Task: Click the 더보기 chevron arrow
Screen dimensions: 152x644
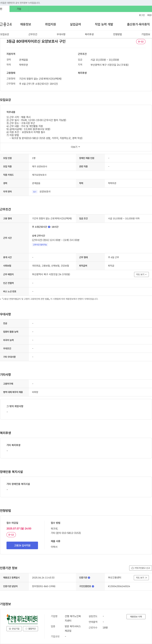Action: (x=79, y=147)
